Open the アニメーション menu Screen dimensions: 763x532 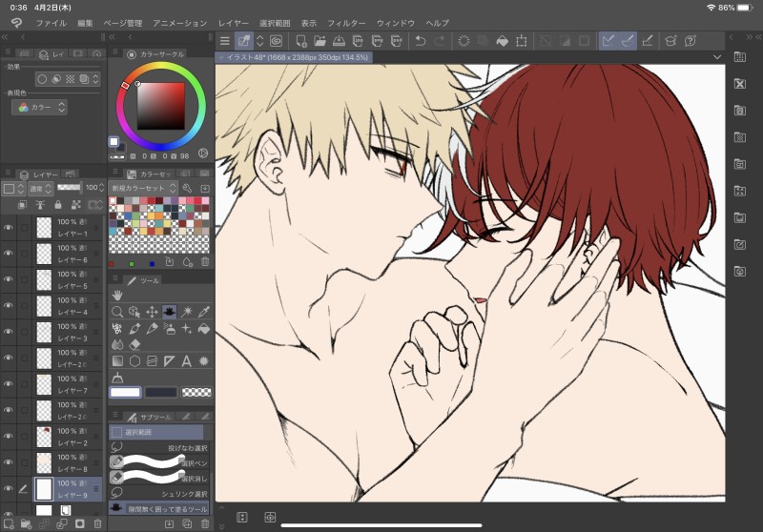pyautogui.click(x=179, y=23)
